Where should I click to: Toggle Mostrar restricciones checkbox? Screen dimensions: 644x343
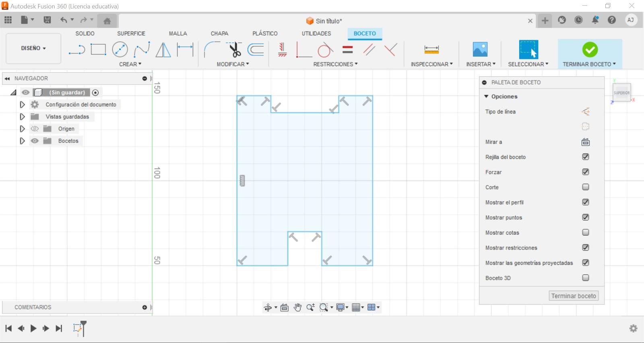point(586,247)
